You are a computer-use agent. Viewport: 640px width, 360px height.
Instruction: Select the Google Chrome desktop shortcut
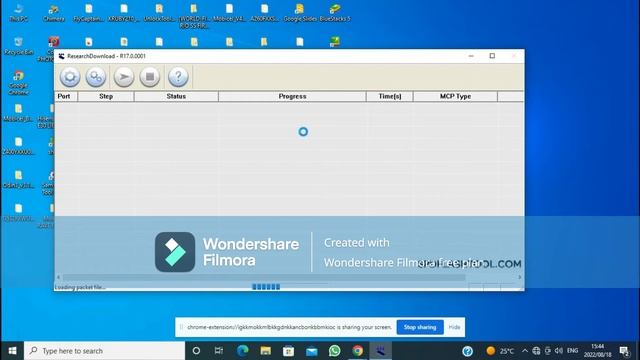(x=18, y=82)
